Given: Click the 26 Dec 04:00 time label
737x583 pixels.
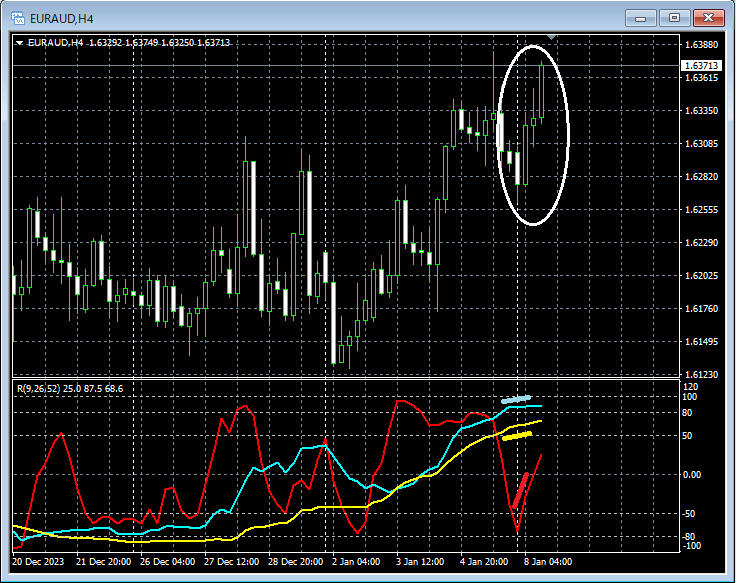Looking at the screenshot, I should [167, 562].
